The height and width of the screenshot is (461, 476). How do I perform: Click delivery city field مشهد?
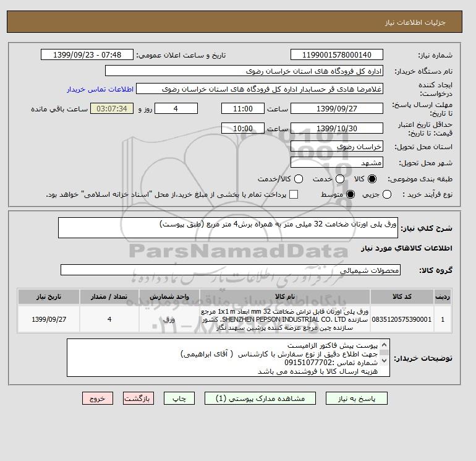(x=337, y=162)
